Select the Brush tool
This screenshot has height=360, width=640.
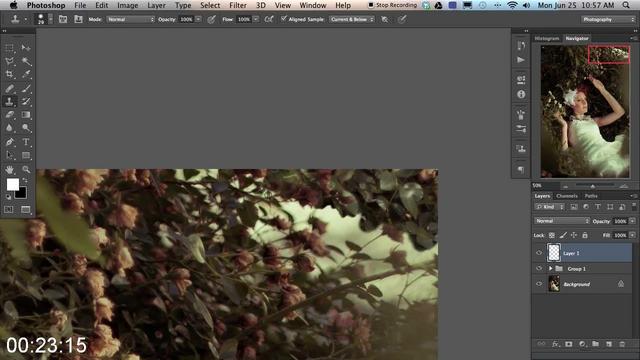[x=26, y=88]
